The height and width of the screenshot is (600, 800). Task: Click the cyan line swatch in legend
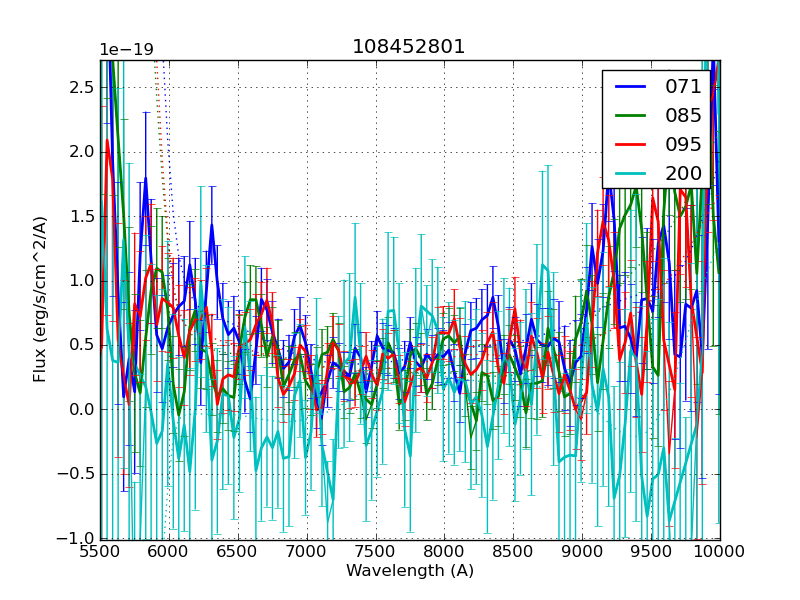click(x=630, y=173)
